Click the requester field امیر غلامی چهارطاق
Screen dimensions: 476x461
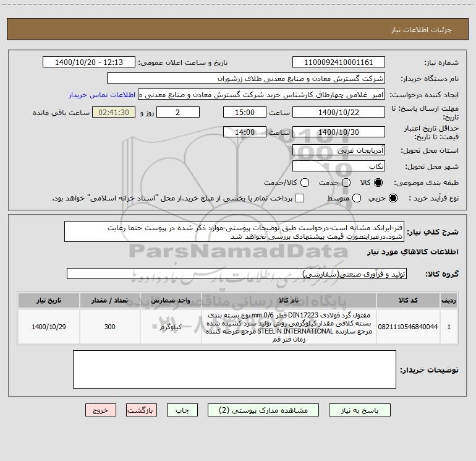261,95
